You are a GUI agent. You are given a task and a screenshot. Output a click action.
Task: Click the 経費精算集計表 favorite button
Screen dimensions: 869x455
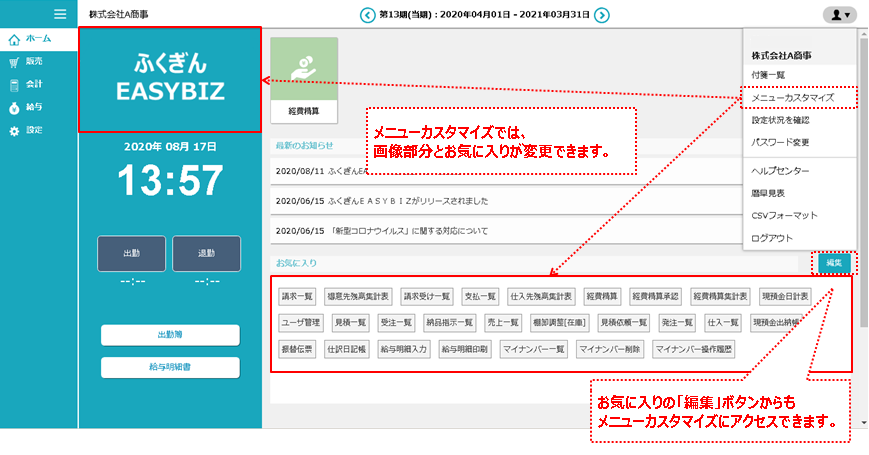point(720,296)
